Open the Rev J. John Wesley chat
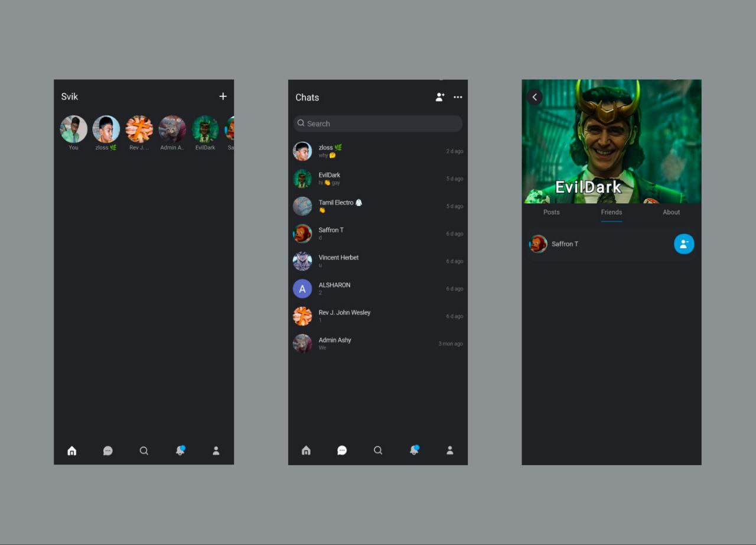The image size is (756, 545). coord(378,316)
